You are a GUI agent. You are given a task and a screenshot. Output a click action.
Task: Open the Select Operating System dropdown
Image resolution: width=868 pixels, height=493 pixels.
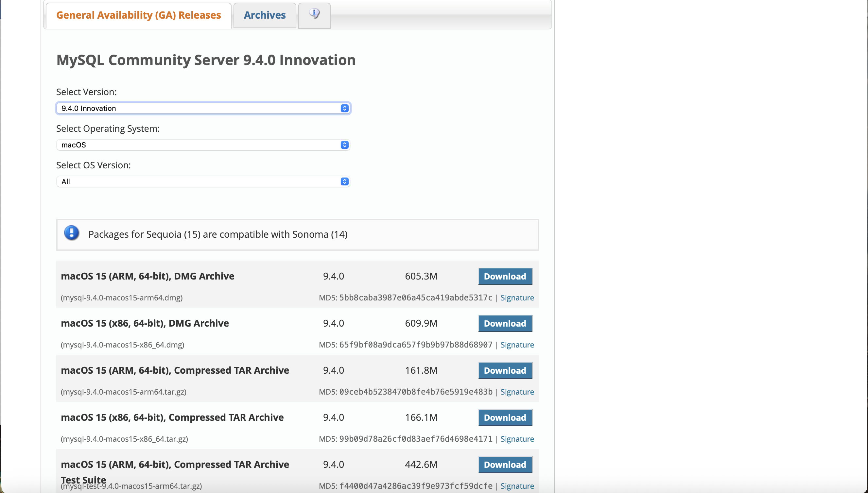tap(203, 145)
